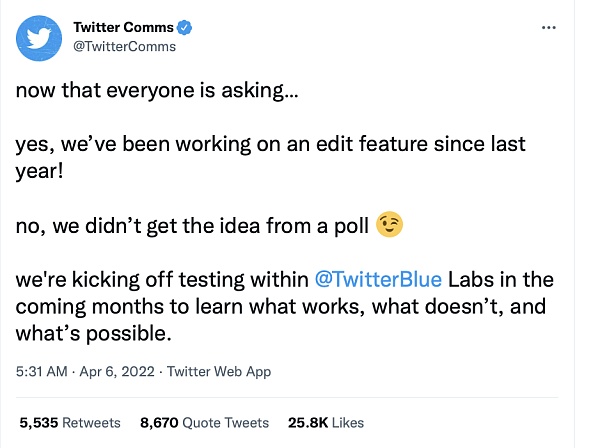Open the @TwitterComms handle link
The image size is (600, 448).
click(125, 46)
